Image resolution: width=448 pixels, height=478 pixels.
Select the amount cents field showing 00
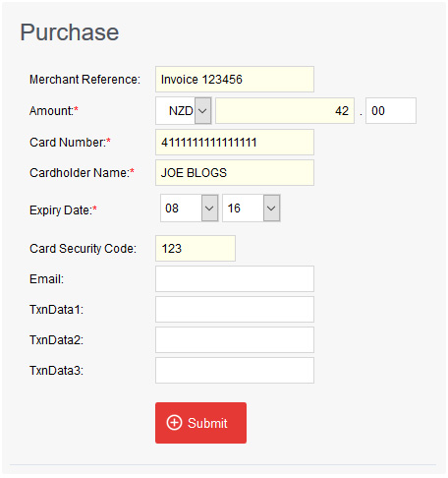pyautogui.click(x=391, y=111)
